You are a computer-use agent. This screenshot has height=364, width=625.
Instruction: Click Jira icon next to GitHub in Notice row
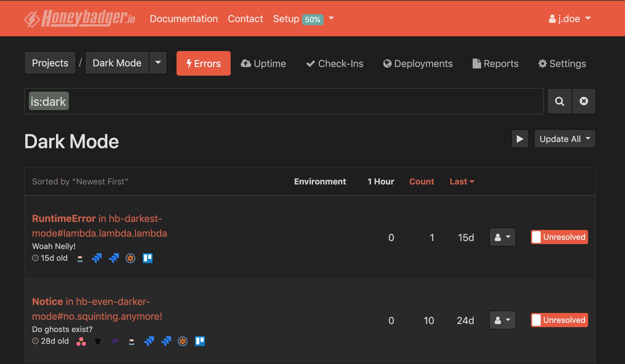pos(149,341)
